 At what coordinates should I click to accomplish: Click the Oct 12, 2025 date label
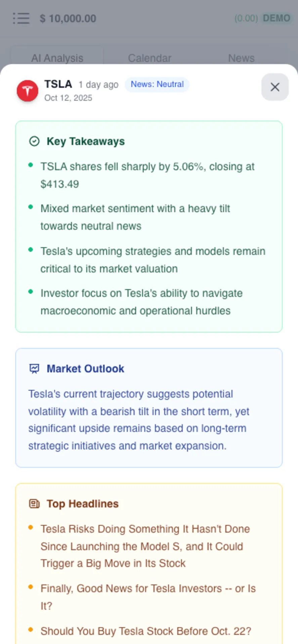pos(68,98)
